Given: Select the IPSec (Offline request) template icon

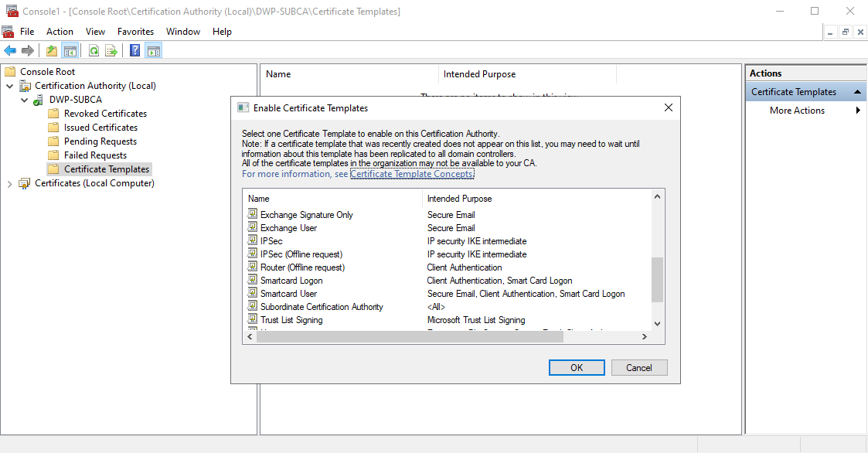Looking at the screenshot, I should click(x=253, y=254).
